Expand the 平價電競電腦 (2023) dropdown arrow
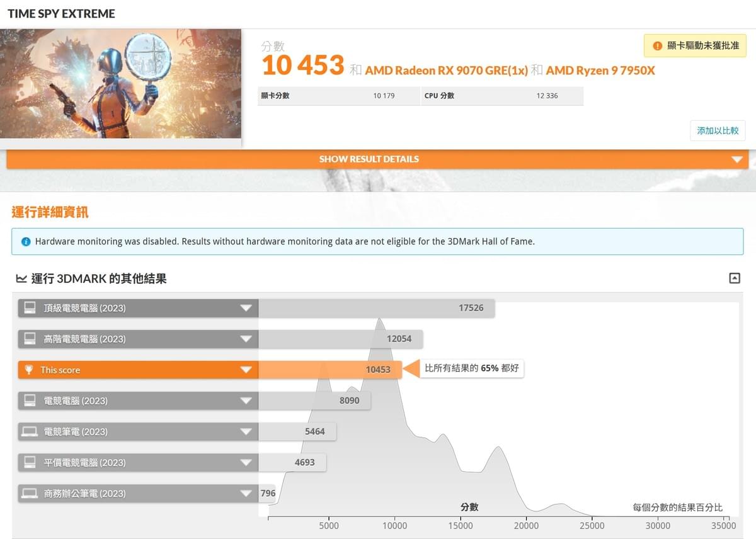This screenshot has height=539, width=756. click(x=246, y=462)
